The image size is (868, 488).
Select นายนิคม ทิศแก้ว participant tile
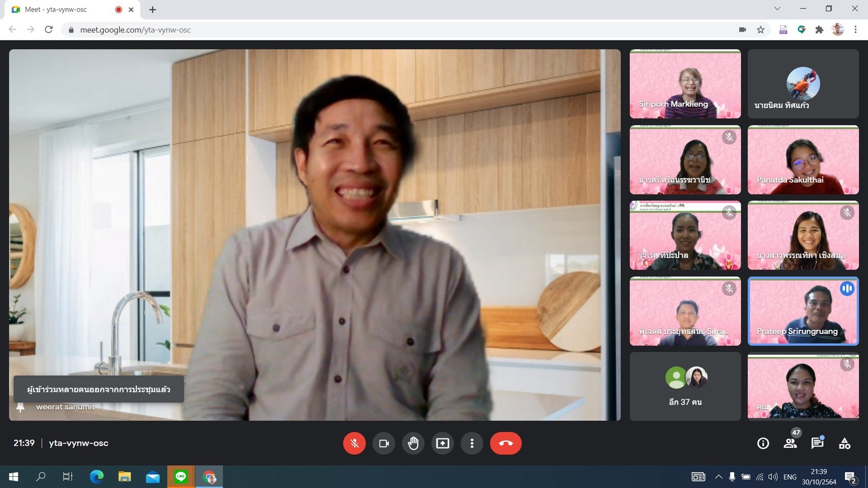[x=803, y=84]
